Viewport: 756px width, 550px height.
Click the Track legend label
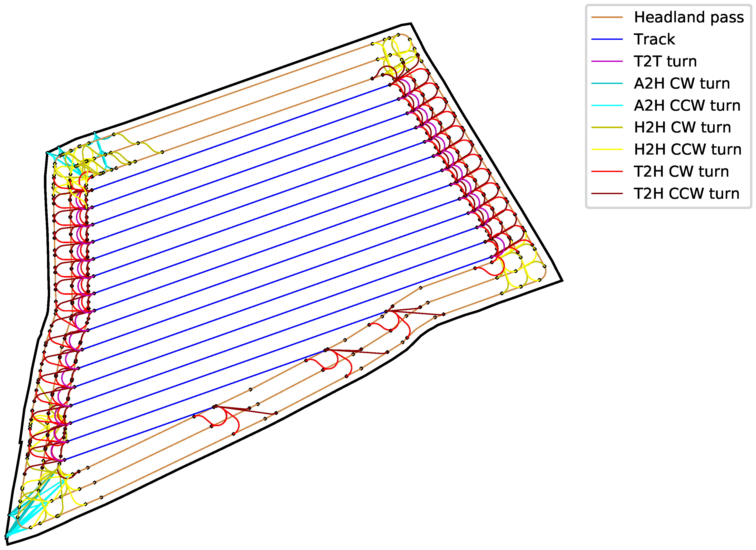click(654, 39)
